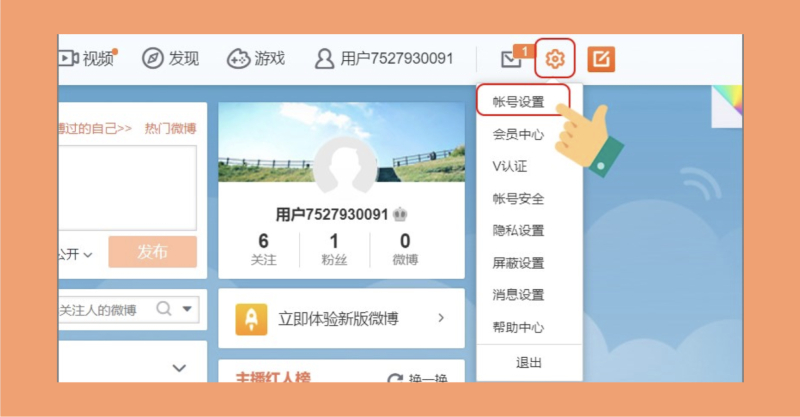Click the magnifier search icon
Image resolution: width=800 pixels, height=417 pixels.
pos(164,309)
